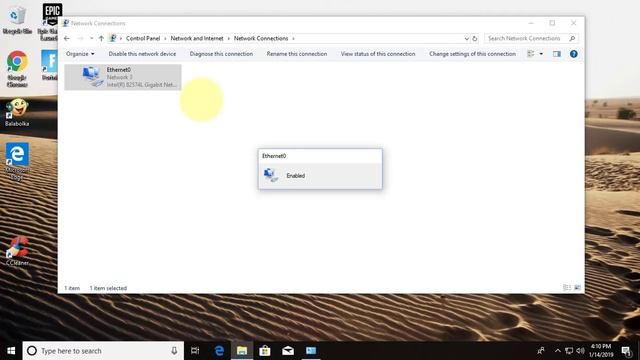Go back with the Back arrow
Screen dimensions: 640x360
coord(67,38)
